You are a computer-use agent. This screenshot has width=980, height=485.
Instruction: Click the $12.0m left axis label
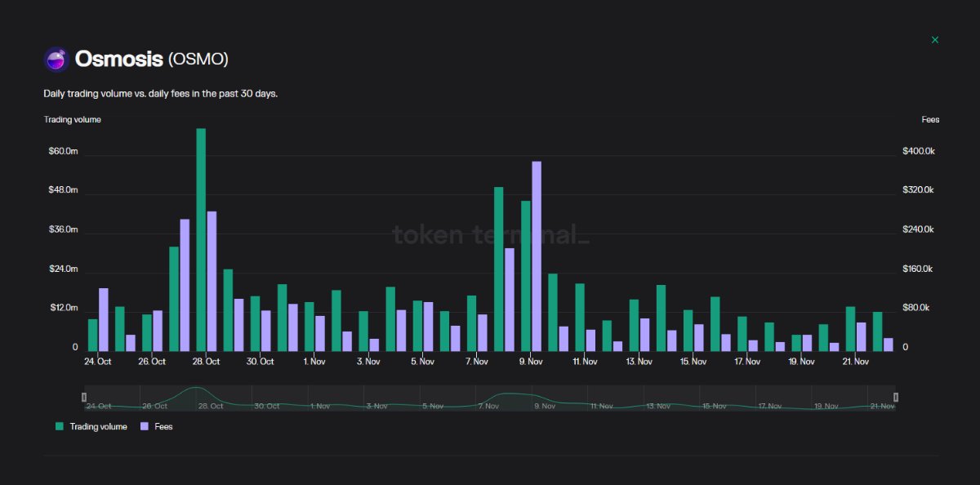pyautogui.click(x=63, y=308)
